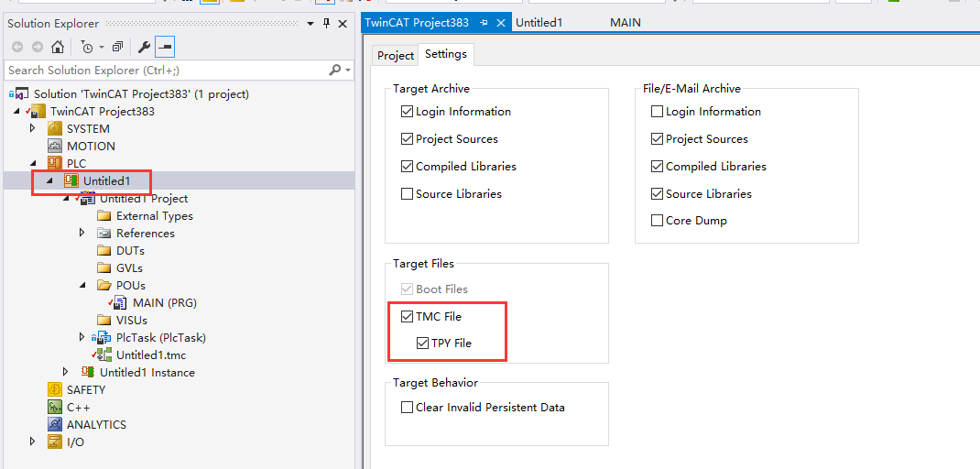The width and height of the screenshot is (980, 469).
Task: Switch to the Untitled1 document tab
Action: [539, 23]
